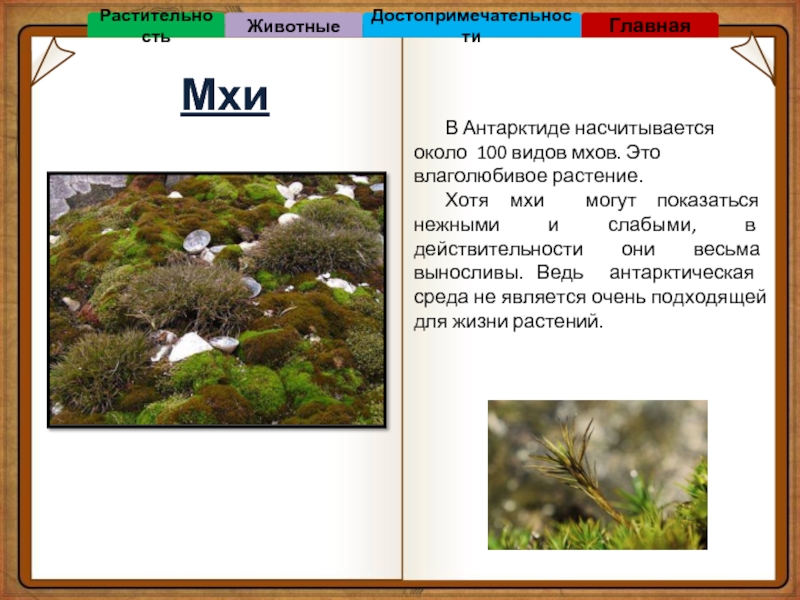The height and width of the screenshot is (600, 800).
Task: Go to the red Главная tab
Action: tap(650, 25)
